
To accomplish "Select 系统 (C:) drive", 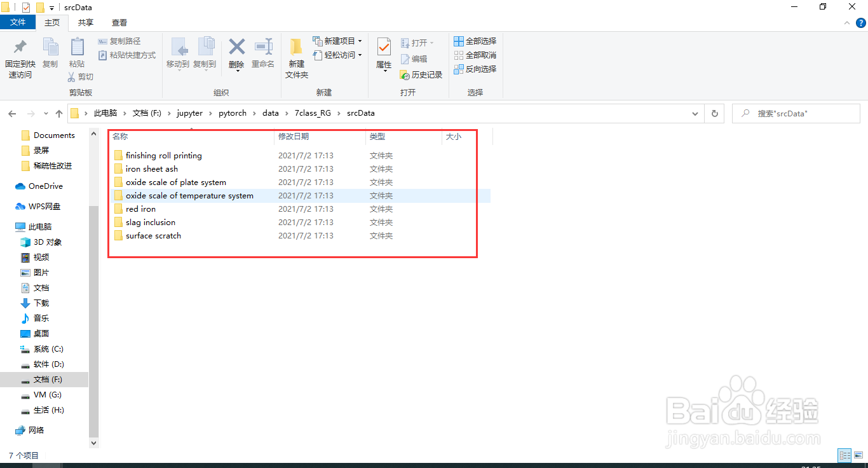I will click(48, 349).
